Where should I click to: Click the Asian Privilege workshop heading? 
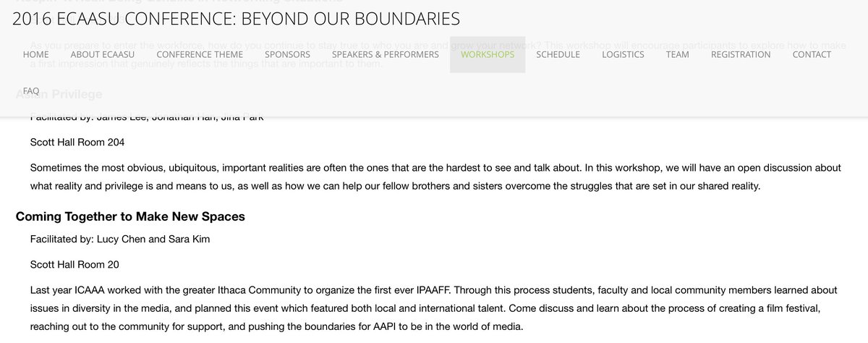pos(59,94)
